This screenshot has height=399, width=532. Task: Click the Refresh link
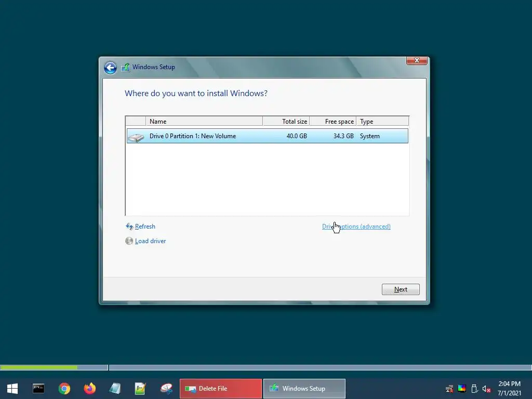coord(145,227)
